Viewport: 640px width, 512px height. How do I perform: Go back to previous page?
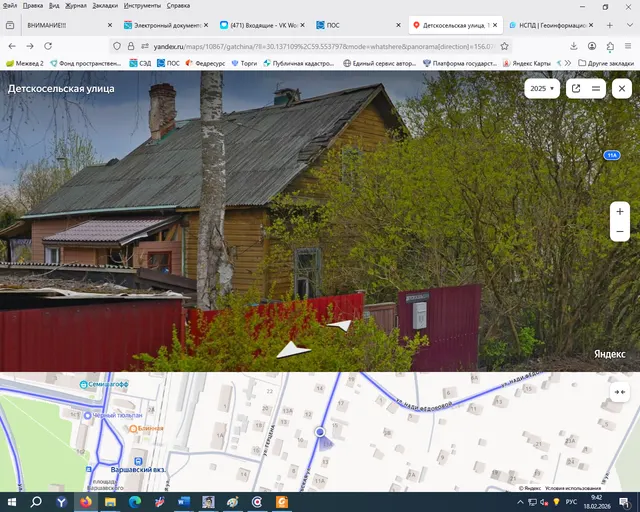click(12, 46)
